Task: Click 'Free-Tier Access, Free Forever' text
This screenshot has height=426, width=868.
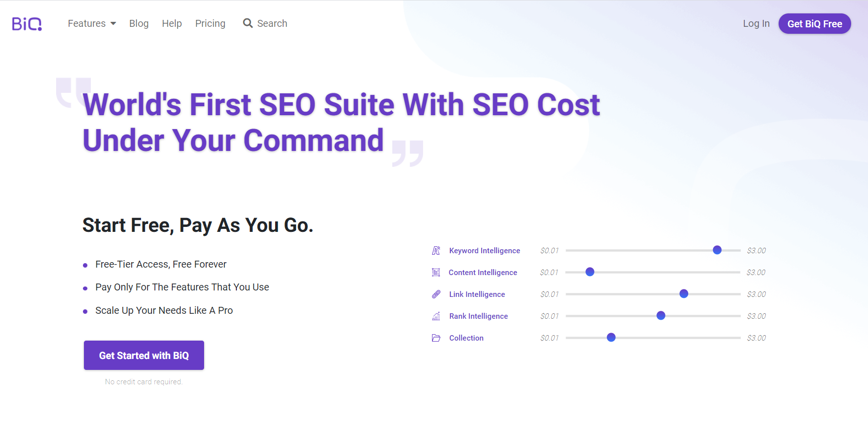Action: [161, 264]
